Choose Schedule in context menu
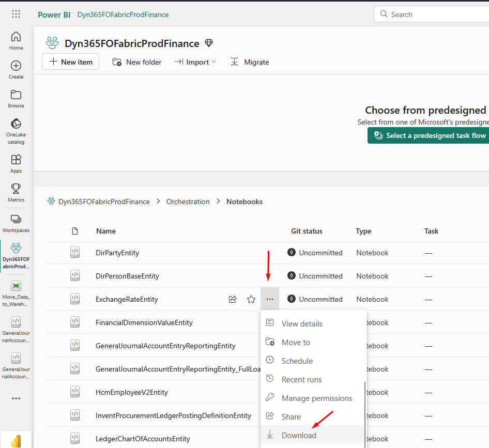 (x=313, y=361)
